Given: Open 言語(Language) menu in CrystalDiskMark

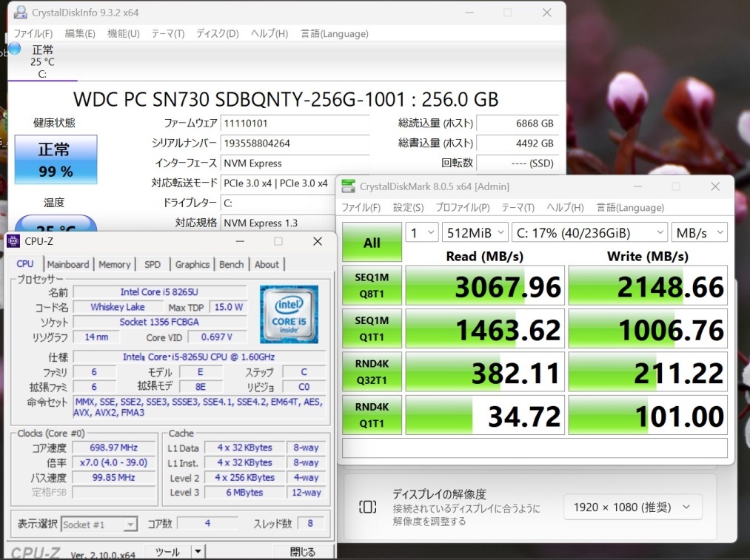Looking at the screenshot, I should click(630, 207).
